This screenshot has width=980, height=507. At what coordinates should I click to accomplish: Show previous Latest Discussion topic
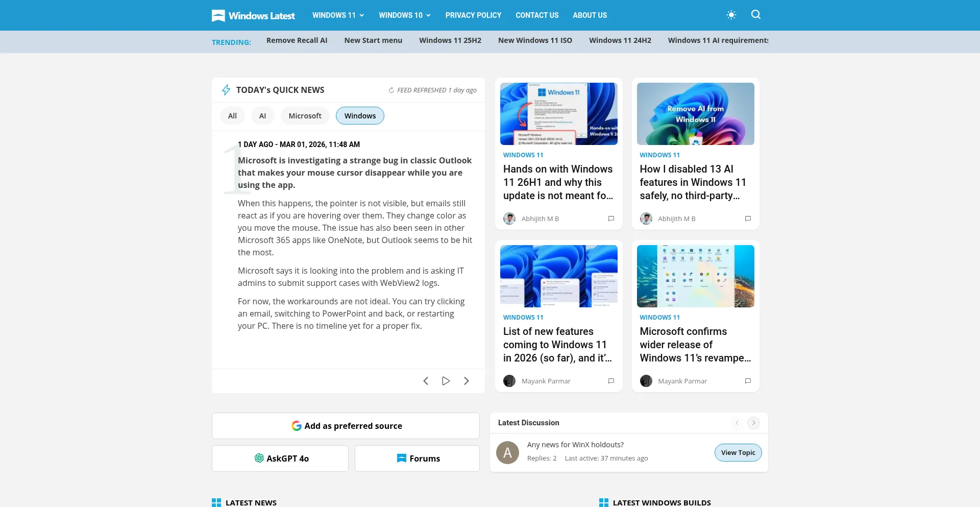pos(737,423)
